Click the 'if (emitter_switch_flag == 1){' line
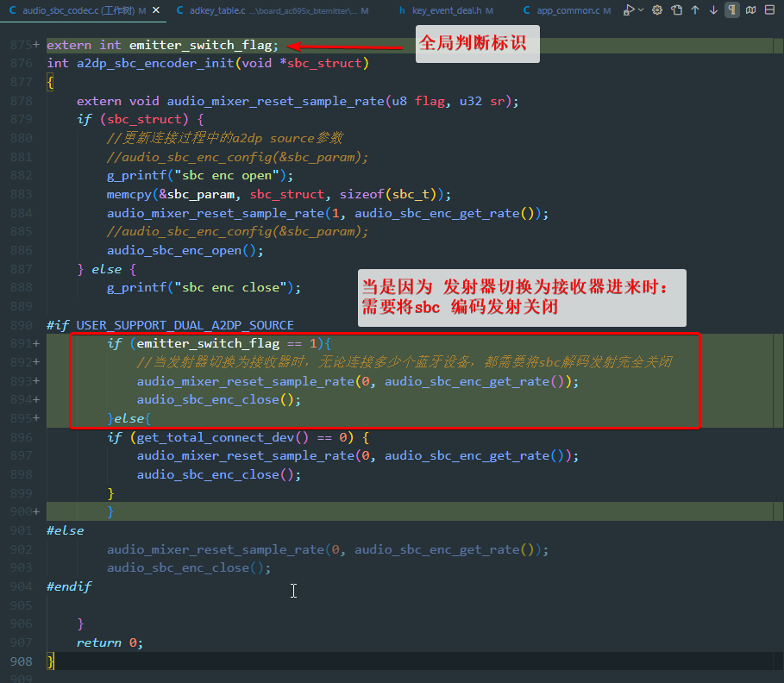The height and width of the screenshot is (683, 784). click(219, 343)
